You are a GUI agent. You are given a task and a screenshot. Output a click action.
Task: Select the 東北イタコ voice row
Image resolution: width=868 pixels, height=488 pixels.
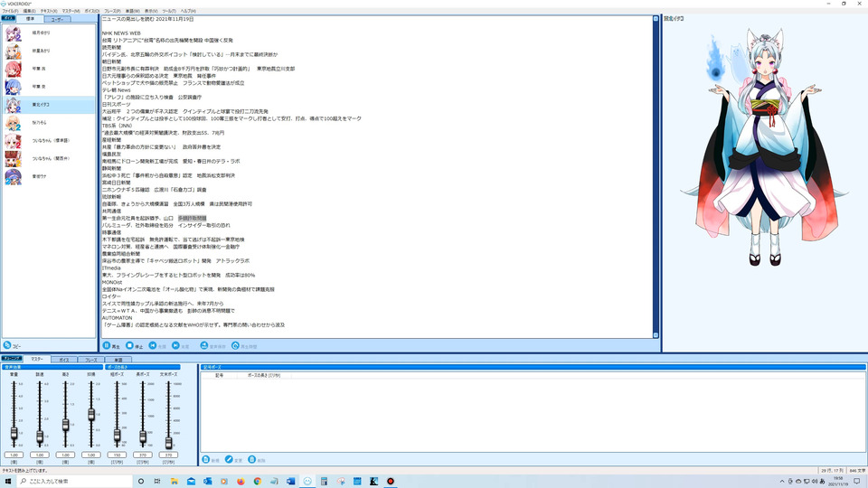[49, 105]
